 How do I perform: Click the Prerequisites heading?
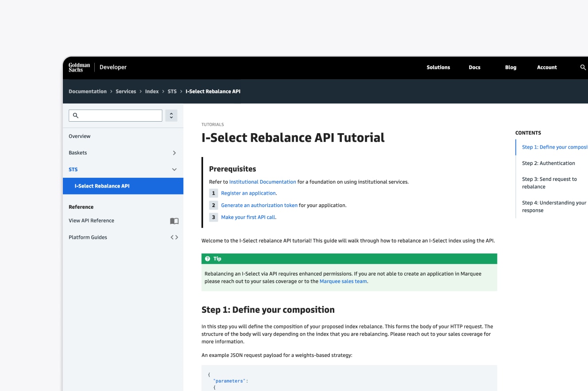232,169
